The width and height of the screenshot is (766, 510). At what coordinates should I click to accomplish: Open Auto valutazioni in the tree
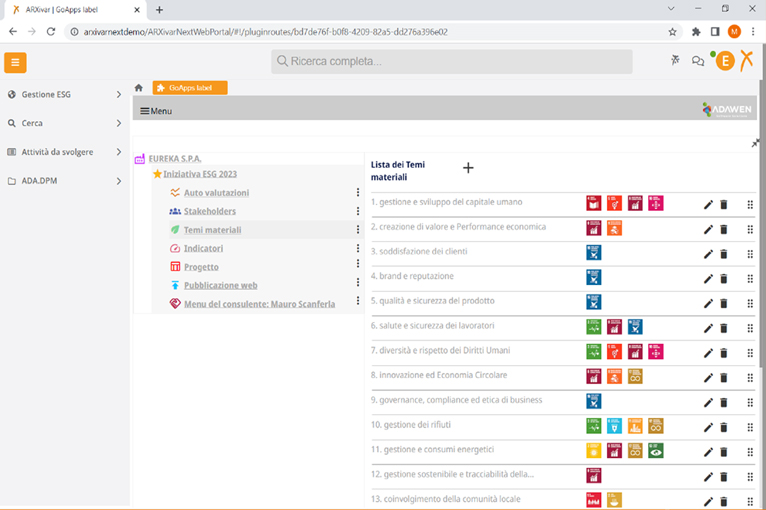[x=216, y=193]
